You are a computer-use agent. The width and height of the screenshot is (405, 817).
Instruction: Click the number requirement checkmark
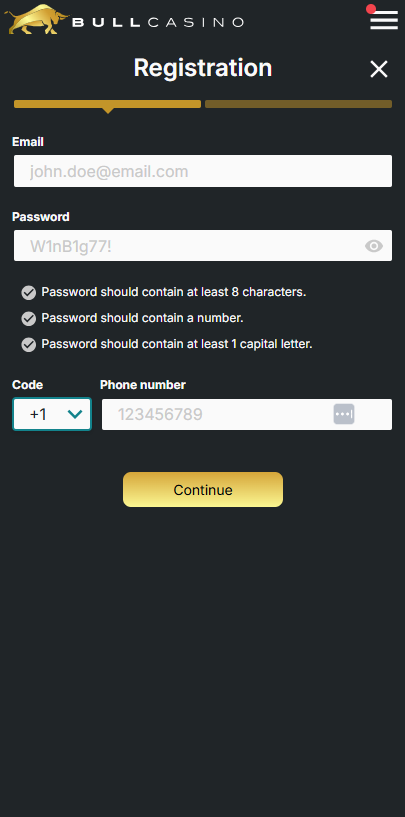pos(29,318)
